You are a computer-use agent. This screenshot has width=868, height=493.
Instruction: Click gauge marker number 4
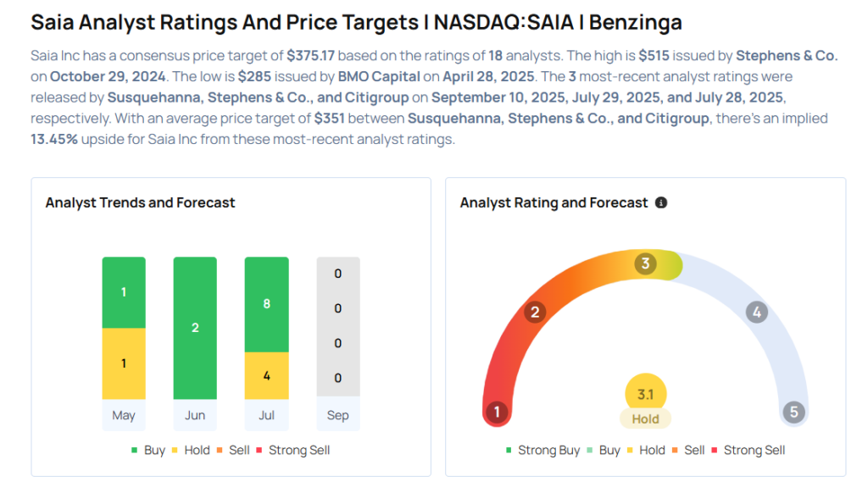coord(756,313)
